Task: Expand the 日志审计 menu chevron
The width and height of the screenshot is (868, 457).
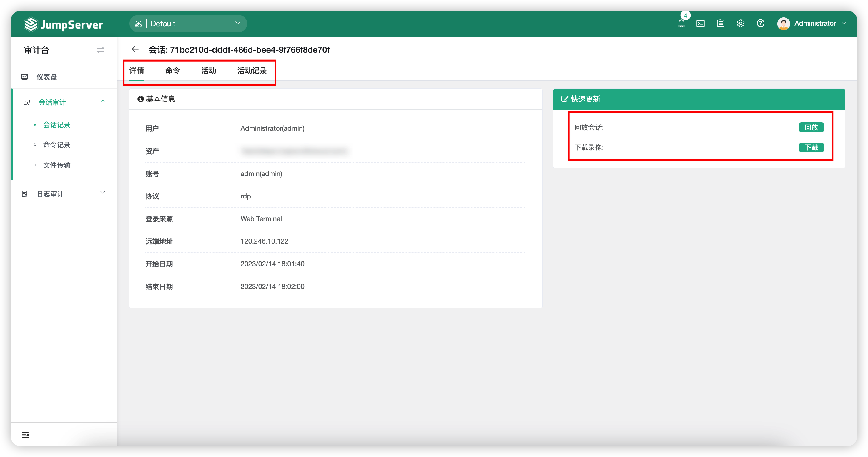Action: pos(103,193)
